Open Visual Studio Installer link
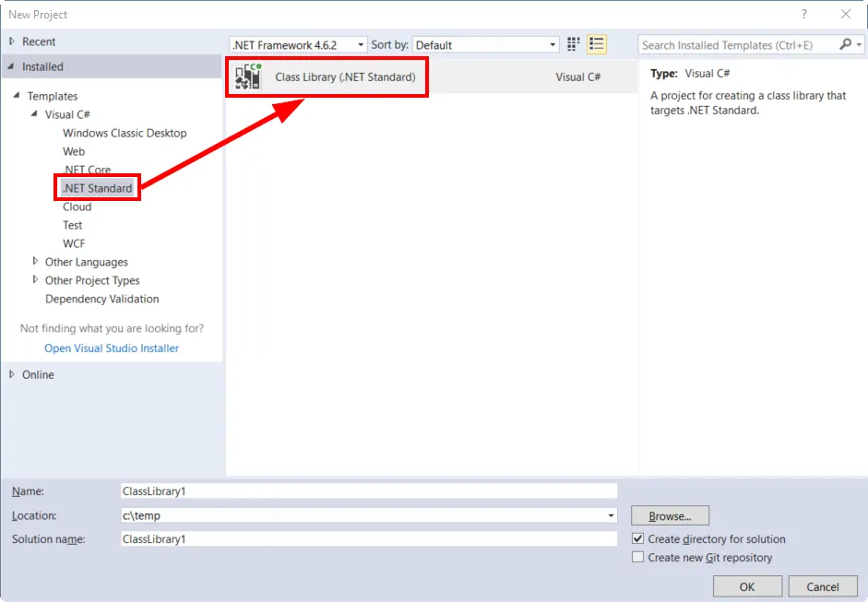868x602 pixels. pyautogui.click(x=112, y=348)
